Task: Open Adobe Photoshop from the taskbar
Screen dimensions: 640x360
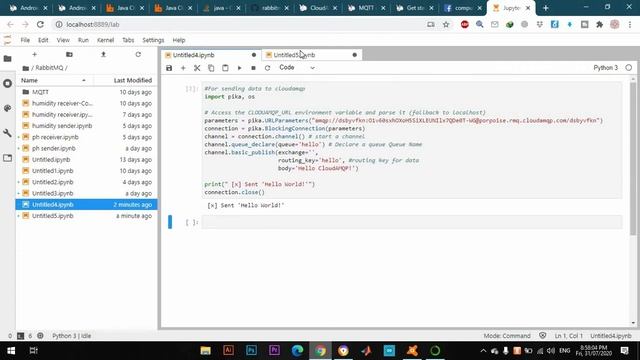Action: 251,351
